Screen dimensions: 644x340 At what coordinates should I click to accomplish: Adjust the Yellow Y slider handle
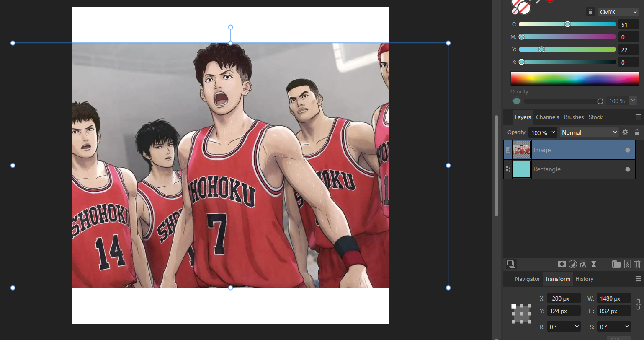click(x=541, y=49)
